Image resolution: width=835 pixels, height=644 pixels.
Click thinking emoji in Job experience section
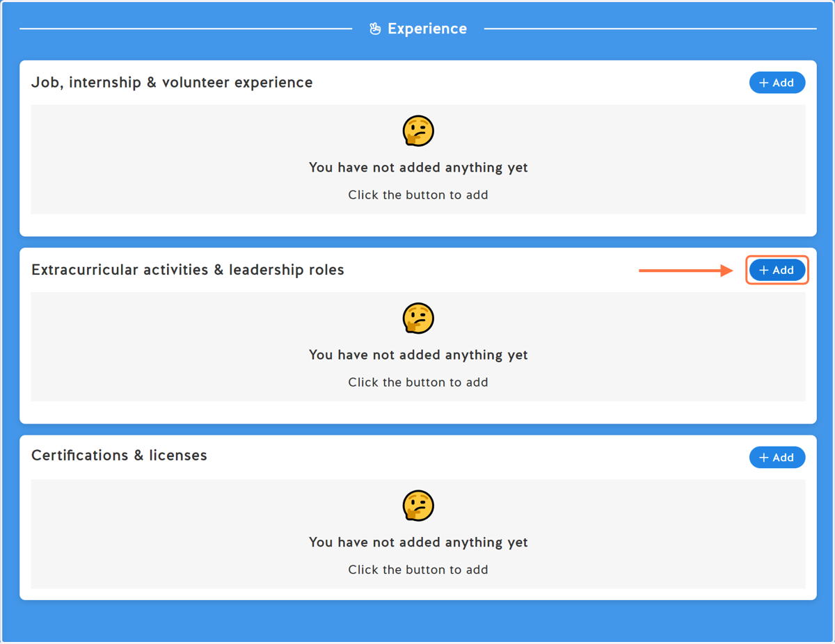point(418,131)
